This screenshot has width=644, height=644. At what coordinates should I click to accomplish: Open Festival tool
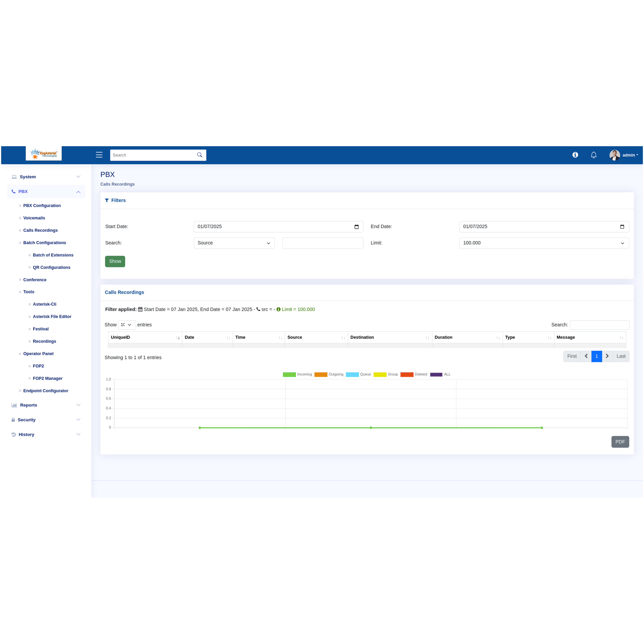click(41, 329)
